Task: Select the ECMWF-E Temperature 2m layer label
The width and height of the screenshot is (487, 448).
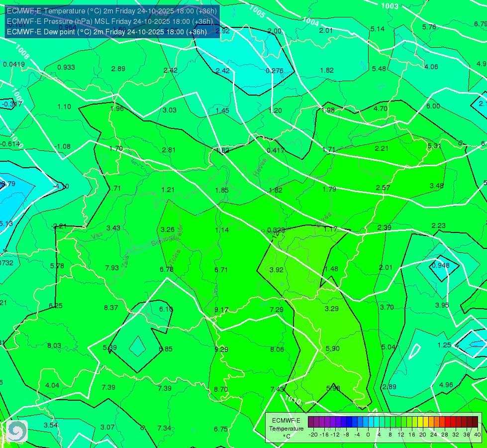Action: pos(112,11)
